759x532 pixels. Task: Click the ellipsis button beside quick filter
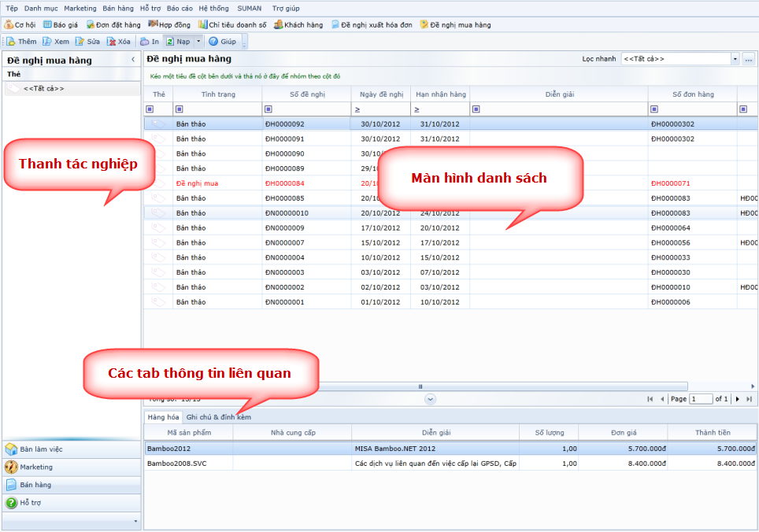point(748,59)
